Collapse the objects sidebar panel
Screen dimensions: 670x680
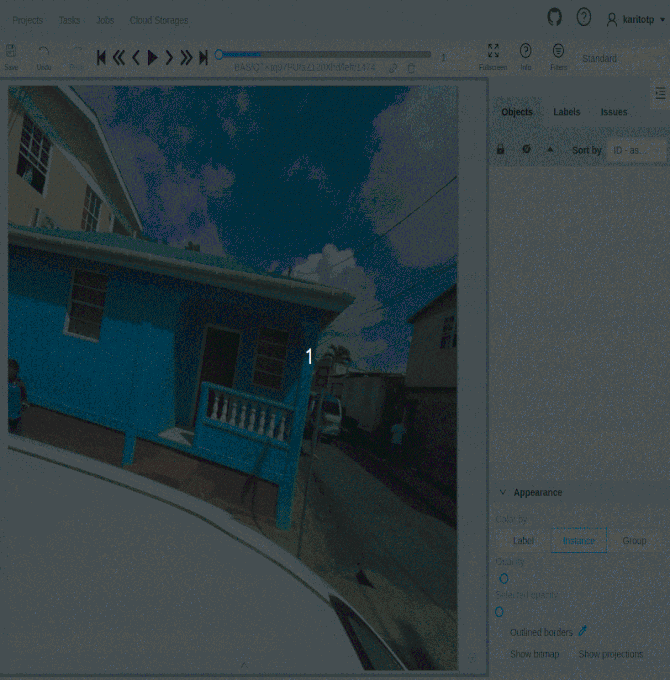660,93
